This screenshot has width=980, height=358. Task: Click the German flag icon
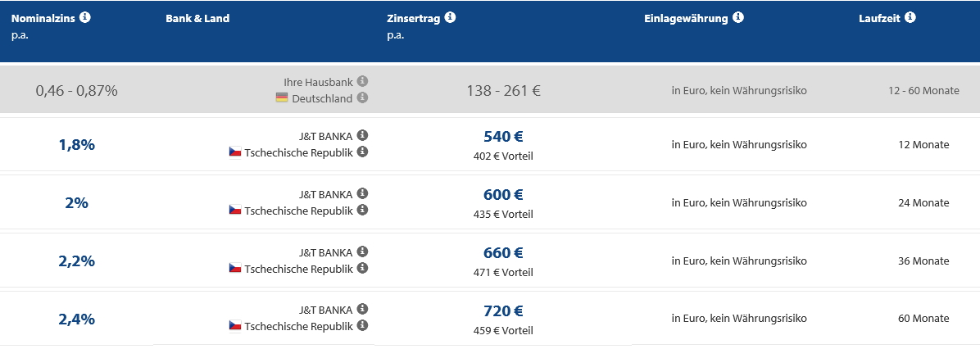pyautogui.click(x=282, y=98)
